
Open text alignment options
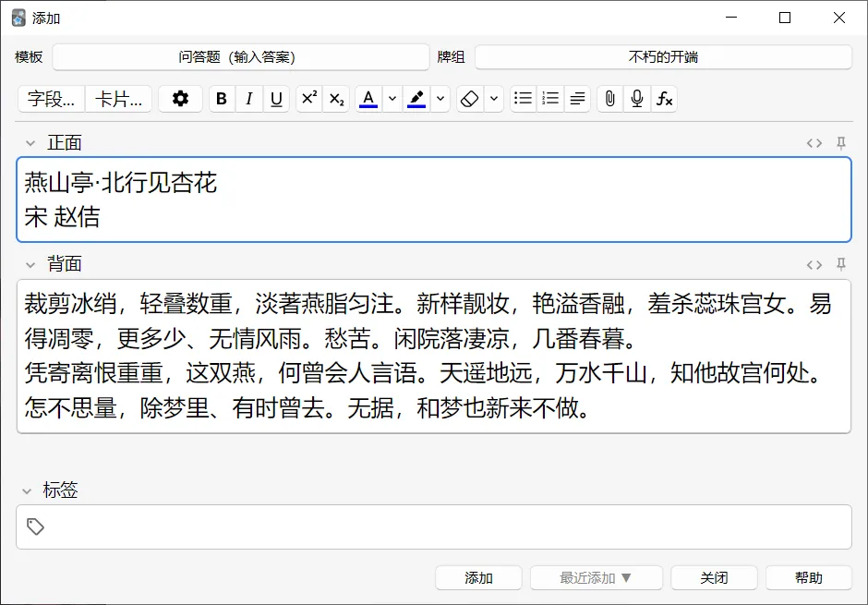[x=577, y=99]
